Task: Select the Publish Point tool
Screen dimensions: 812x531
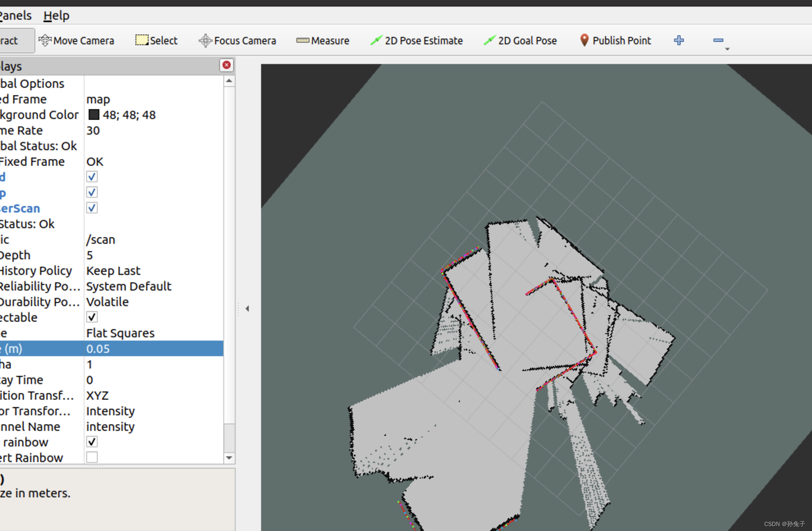Action: [615, 41]
